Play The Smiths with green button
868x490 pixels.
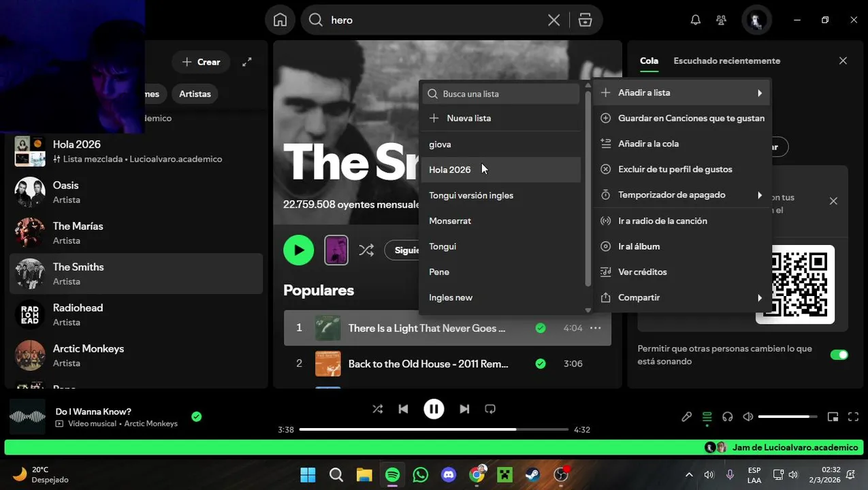298,250
